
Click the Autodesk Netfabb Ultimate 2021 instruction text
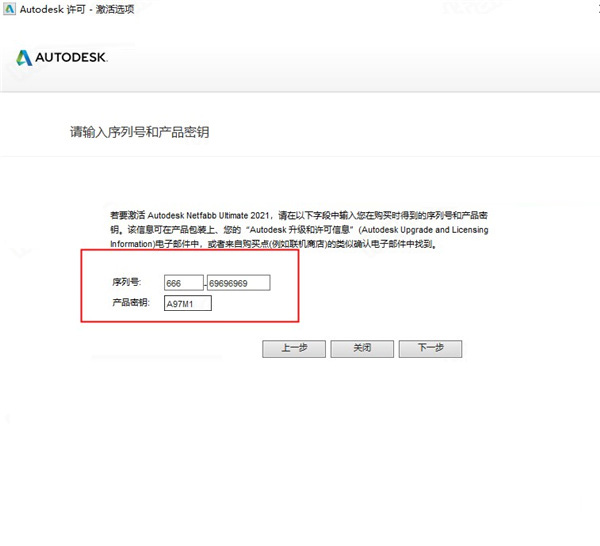coord(299,230)
